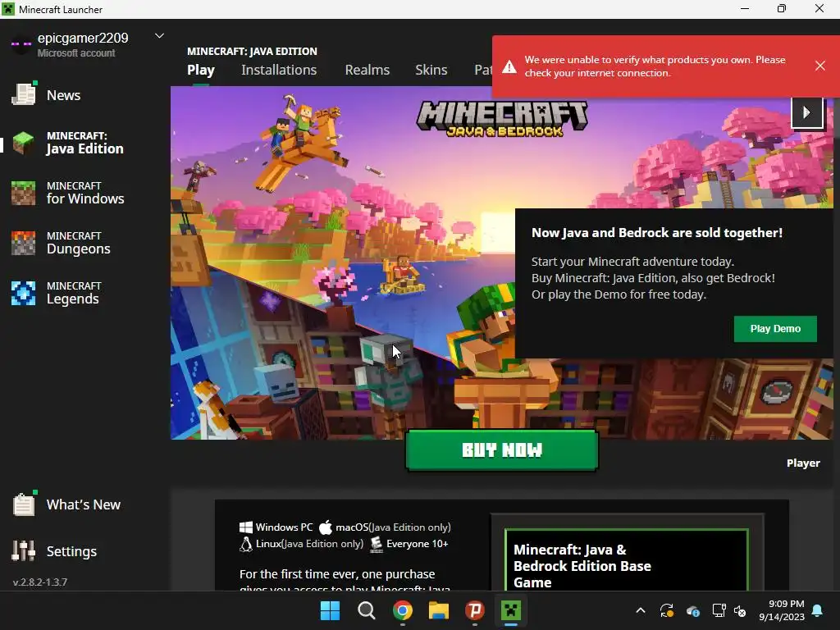Open the red P app in taskbar
The image size is (840, 630).
tap(475, 610)
